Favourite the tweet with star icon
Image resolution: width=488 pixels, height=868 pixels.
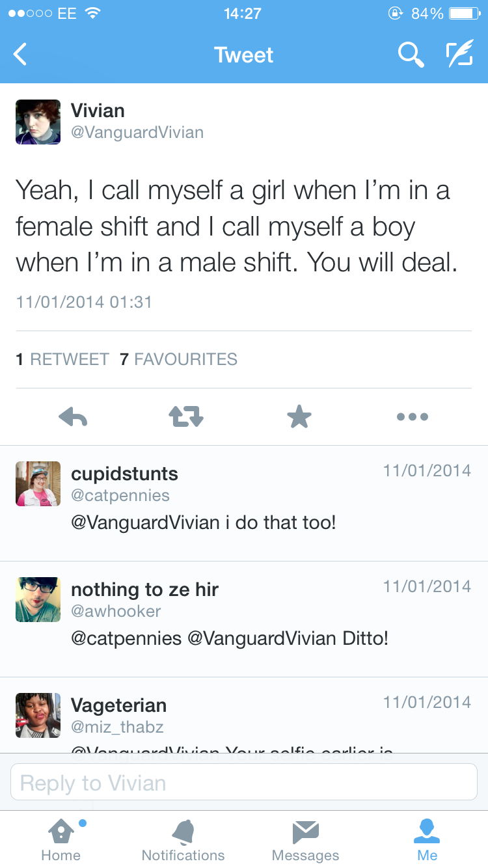[299, 416]
